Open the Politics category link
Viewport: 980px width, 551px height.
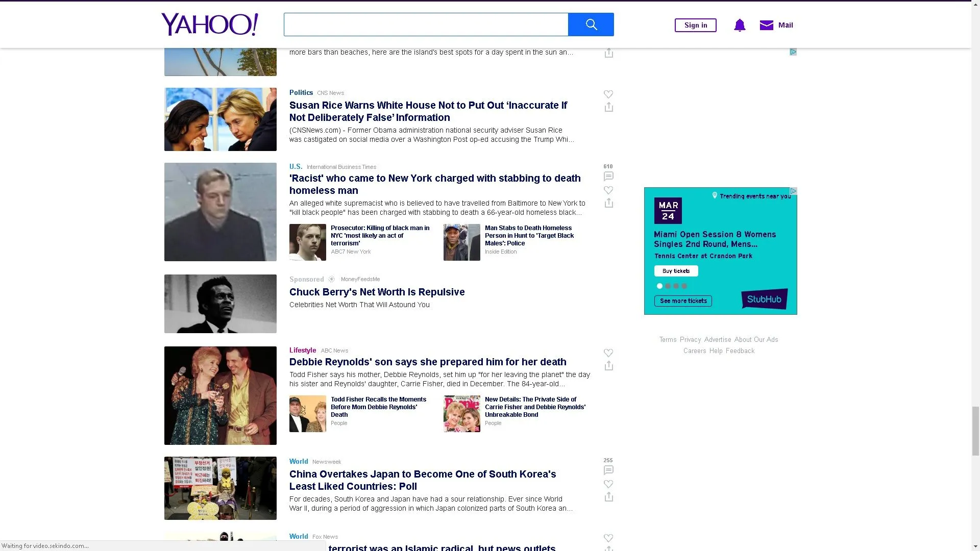click(x=301, y=92)
